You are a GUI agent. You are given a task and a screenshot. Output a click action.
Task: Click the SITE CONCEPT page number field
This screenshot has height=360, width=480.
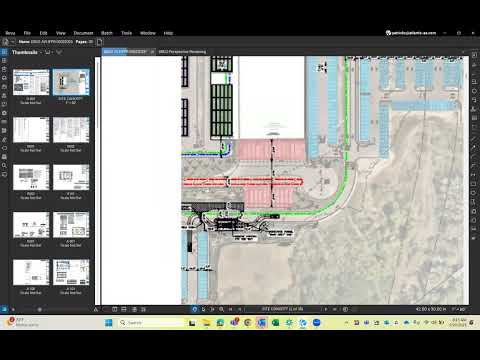[283, 309]
